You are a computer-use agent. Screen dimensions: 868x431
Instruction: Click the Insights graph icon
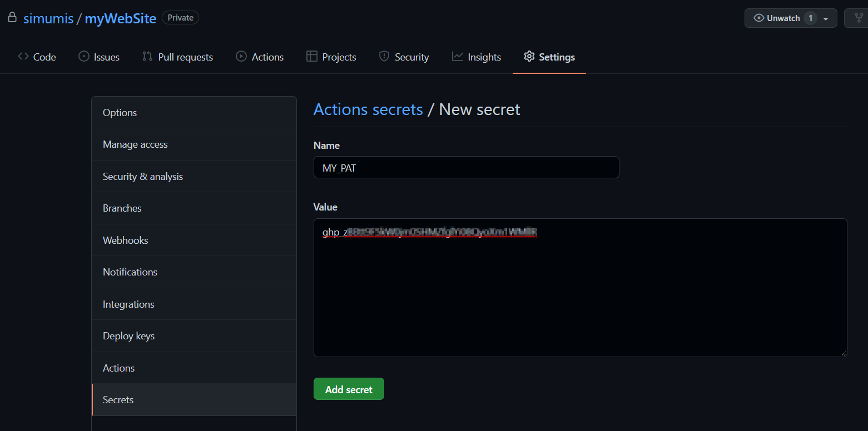pyautogui.click(x=458, y=57)
